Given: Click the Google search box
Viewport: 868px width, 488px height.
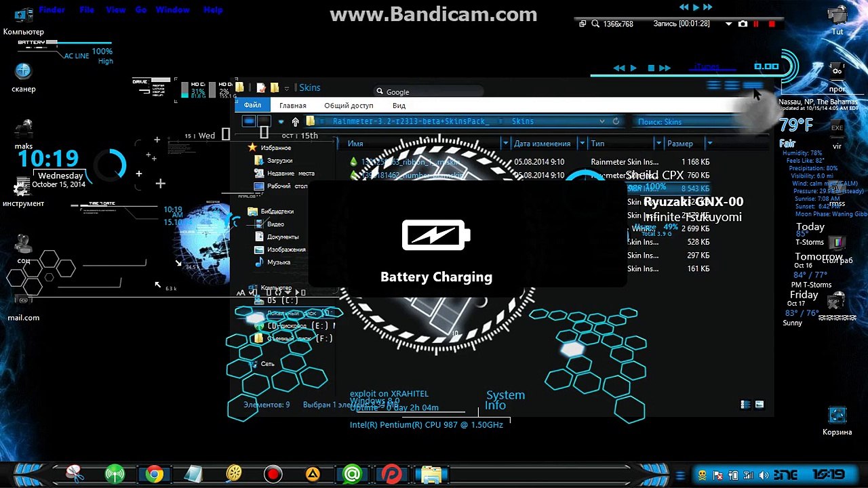Looking at the screenshot, I should [x=429, y=91].
